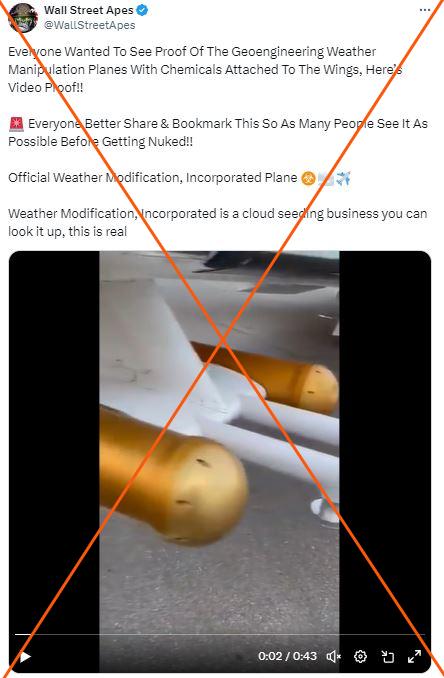Click the picture-in-picture pop-out icon
444x678 pixels.
pyautogui.click(x=387, y=656)
